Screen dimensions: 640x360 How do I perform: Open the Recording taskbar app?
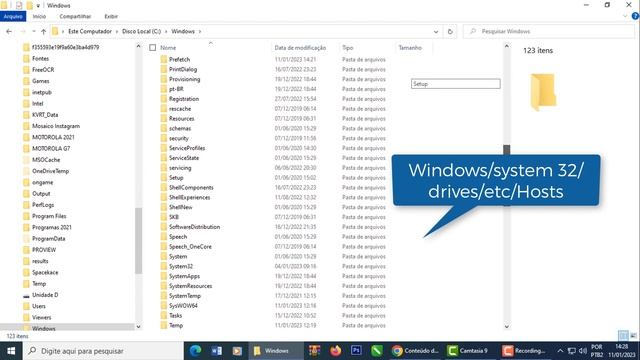tap(524, 351)
